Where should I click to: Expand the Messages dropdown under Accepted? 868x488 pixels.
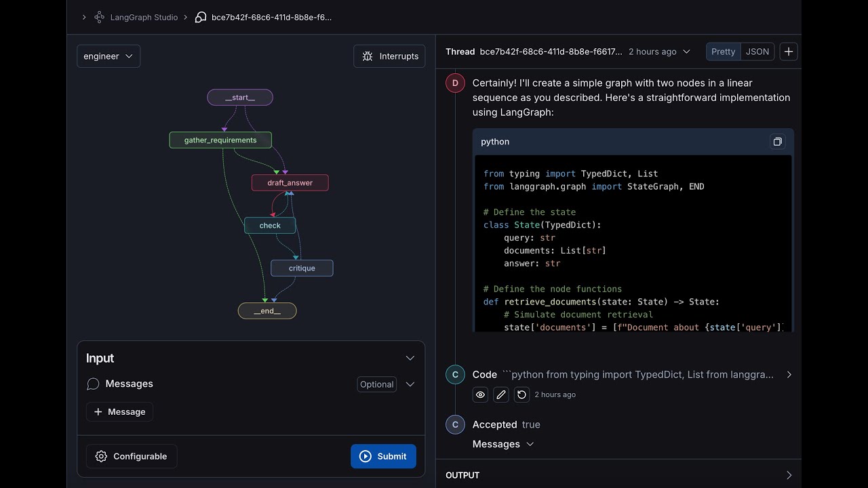coord(530,444)
